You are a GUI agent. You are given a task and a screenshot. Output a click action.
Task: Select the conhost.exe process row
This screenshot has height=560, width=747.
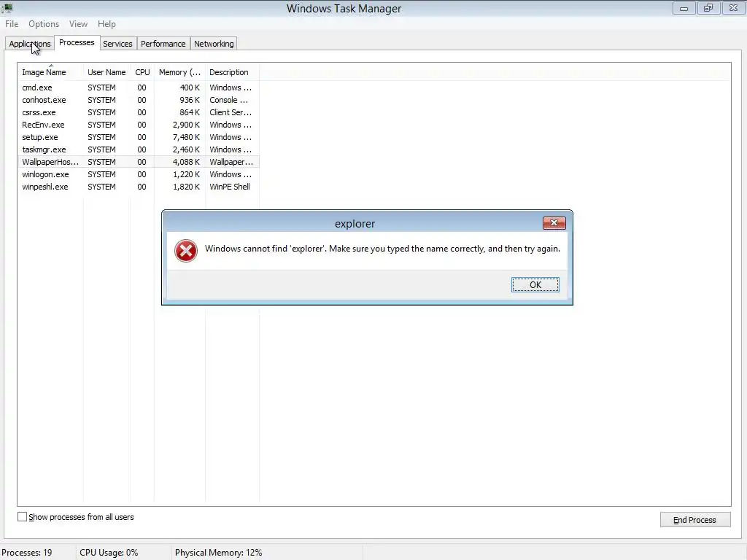tap(139, 100)
